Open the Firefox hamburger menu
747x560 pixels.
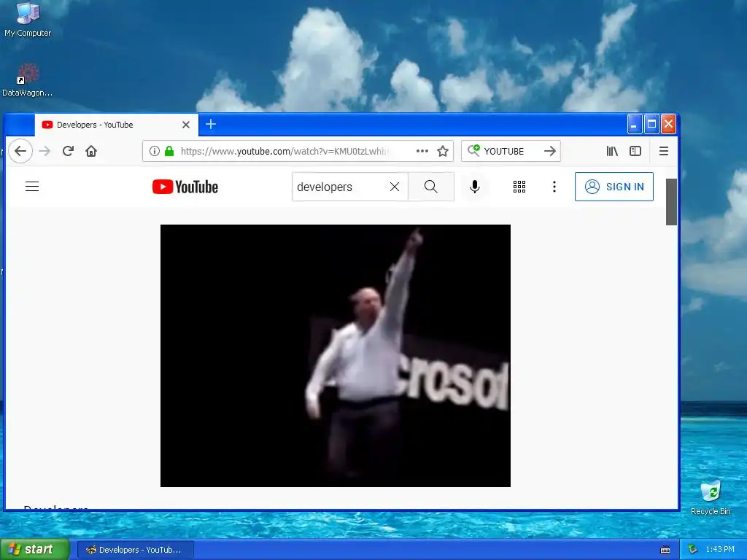tap(664, 151)
